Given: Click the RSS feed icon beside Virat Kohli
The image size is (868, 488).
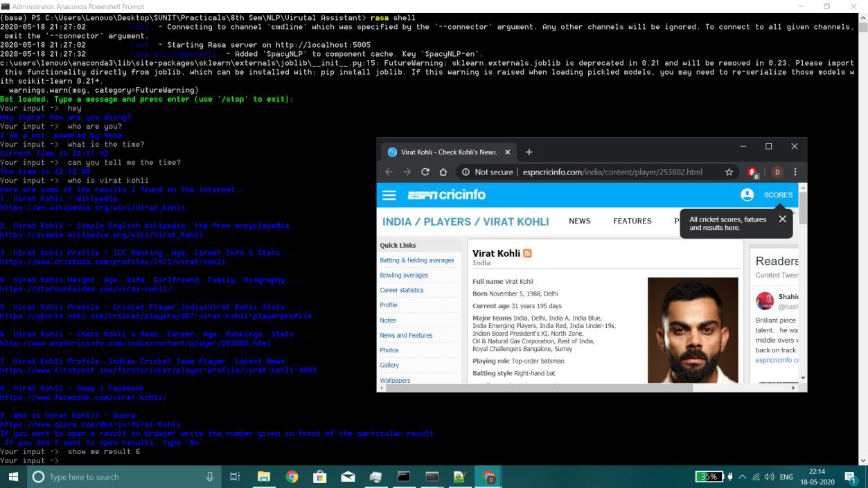Looking at the screenshot, I should (527, 253).
